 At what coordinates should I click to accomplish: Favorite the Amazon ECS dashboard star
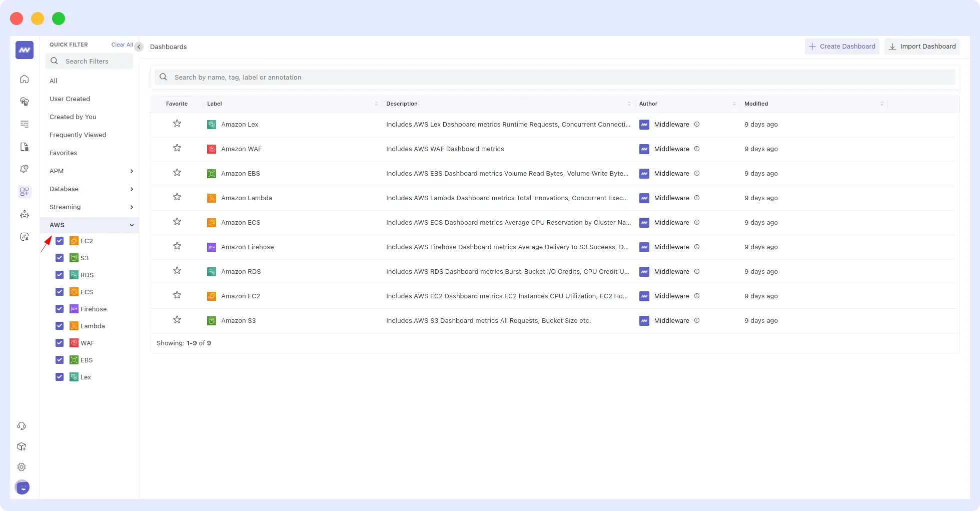click(x=177, y=222)
